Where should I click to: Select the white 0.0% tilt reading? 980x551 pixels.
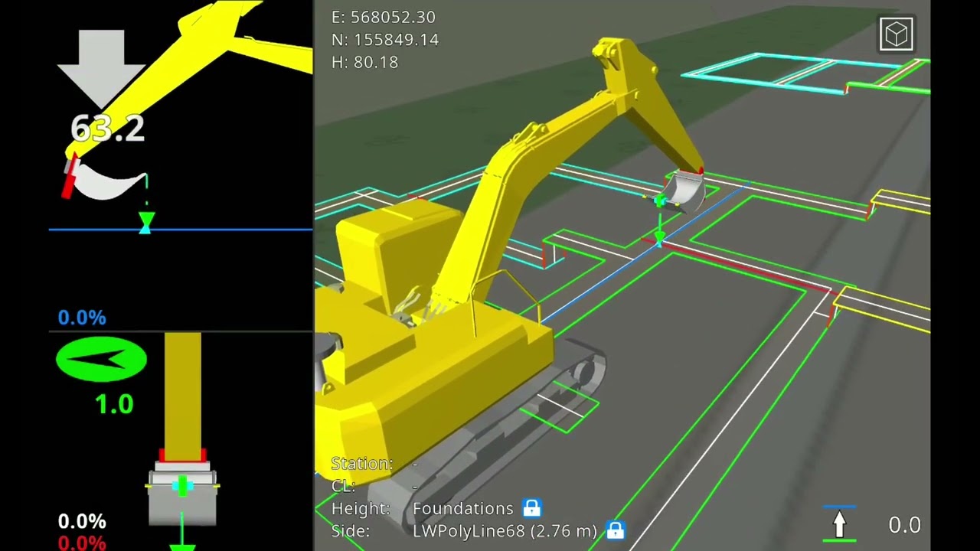pos(82,521)
